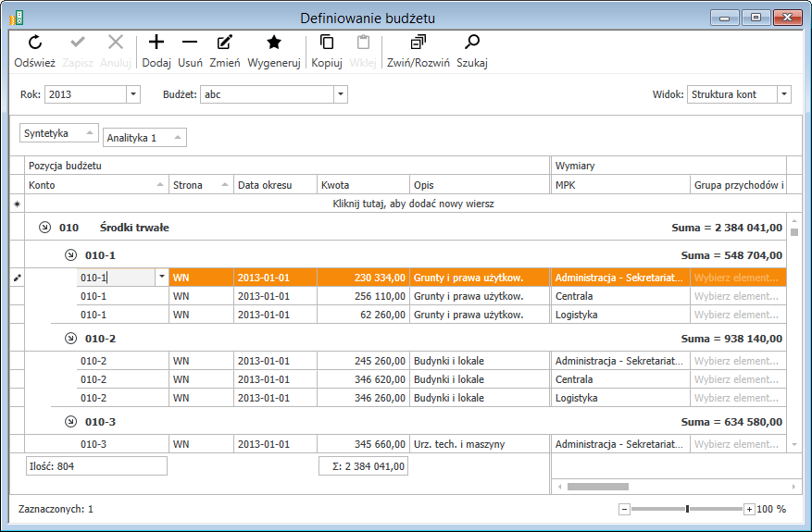Click the Zmień edit pencil icon
The width and height of the screenshot is (812, 532).
click(x=225, y=43)
